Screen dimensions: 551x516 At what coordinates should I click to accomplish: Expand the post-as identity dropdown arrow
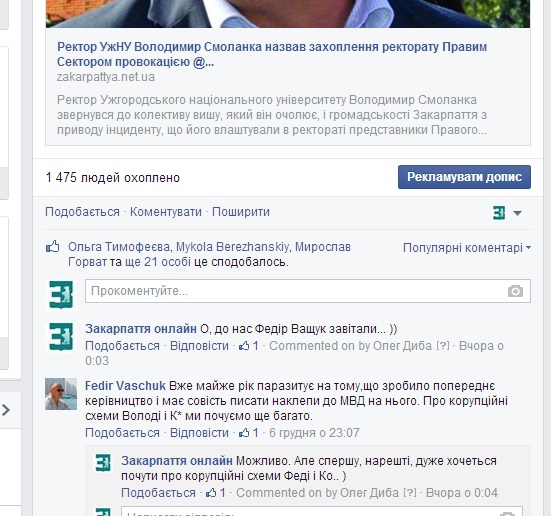(x=517, y=213)
